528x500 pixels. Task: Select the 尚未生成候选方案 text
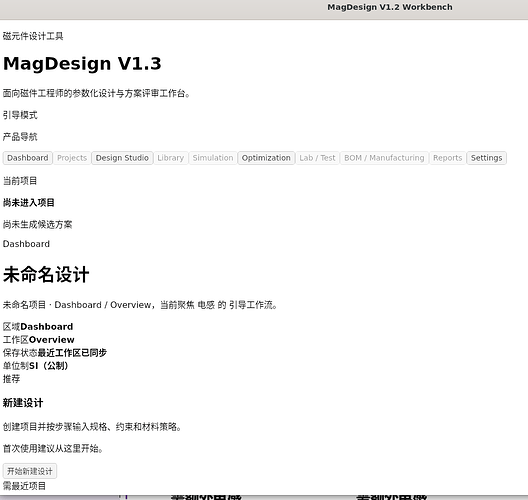(38, 224)
